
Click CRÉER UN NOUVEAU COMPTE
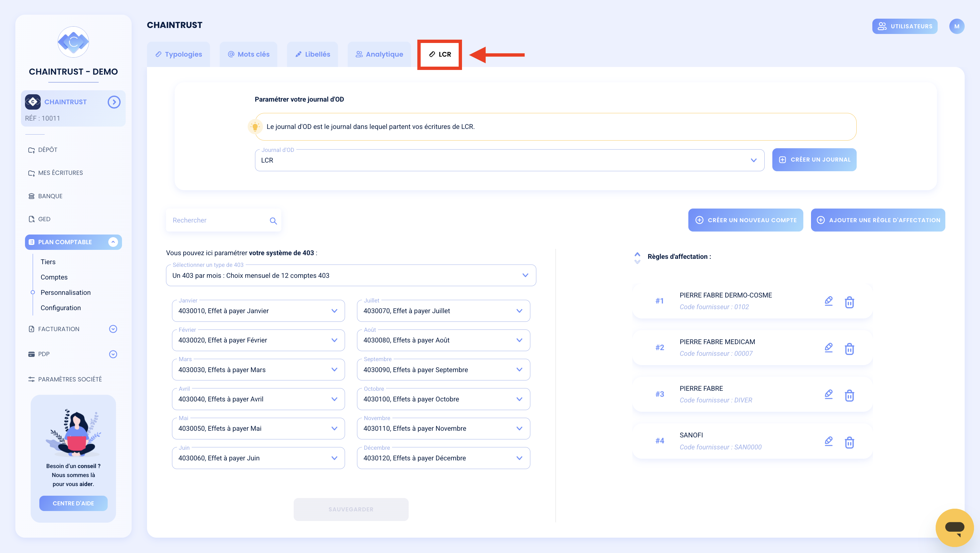coord(746,220)
